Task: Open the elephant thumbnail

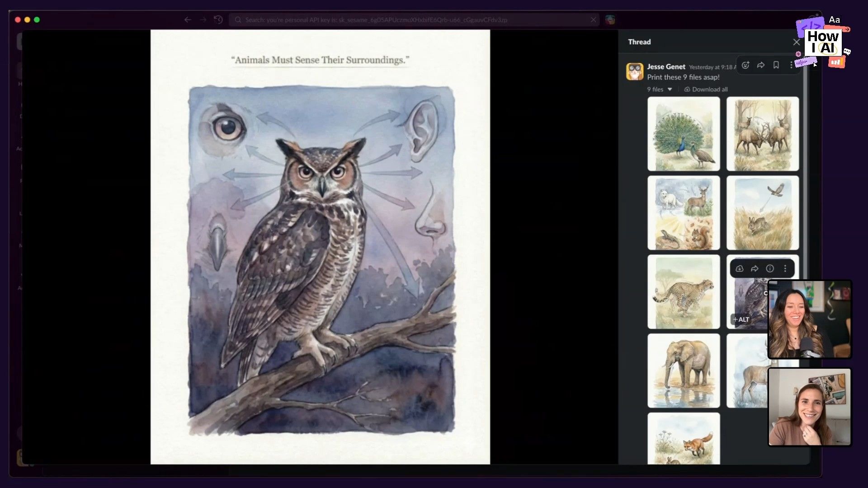Action: [684, 371]
